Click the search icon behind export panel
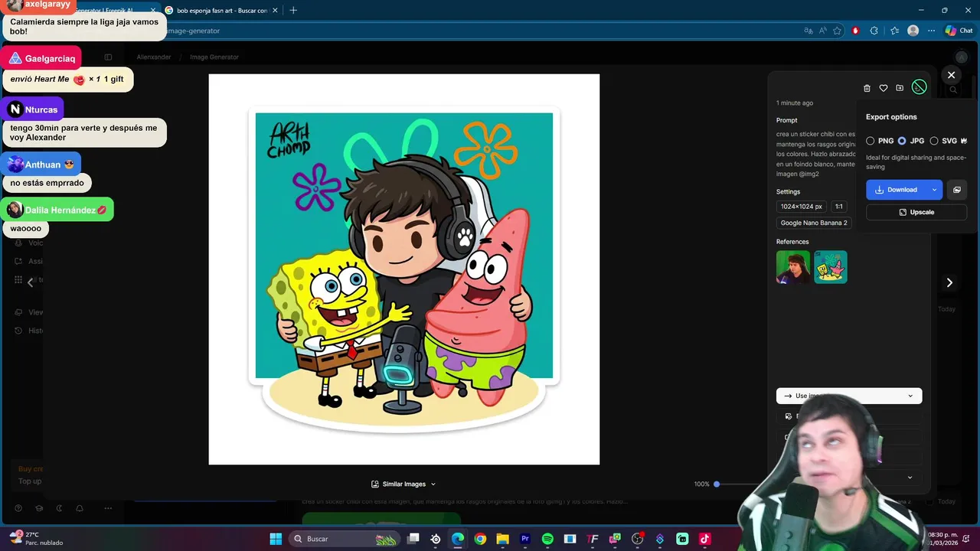The height and width of the screenshot is (551, 980). click(953, 90)
